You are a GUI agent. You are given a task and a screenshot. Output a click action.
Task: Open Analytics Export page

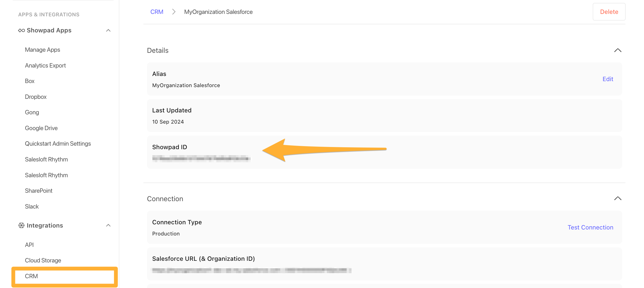pyautogui.click(x=45, y=66)
